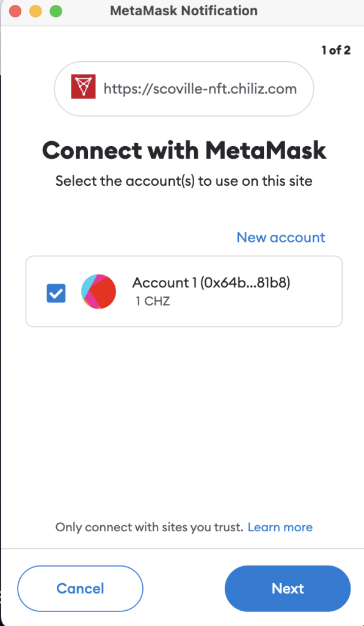Cancel the connection request
Viewport: 364px width, 626px height.
tap(80, 589)
